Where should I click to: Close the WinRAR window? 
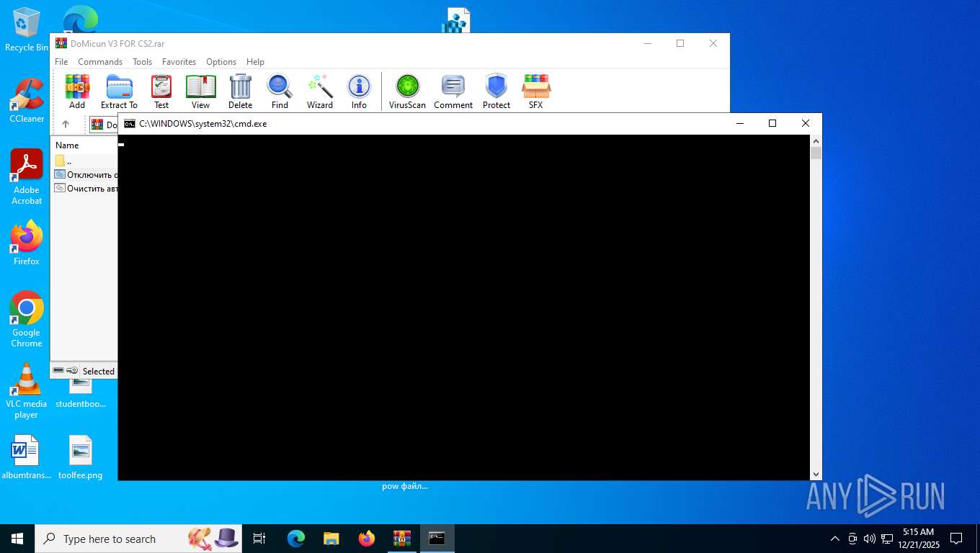tap(713, 43)
